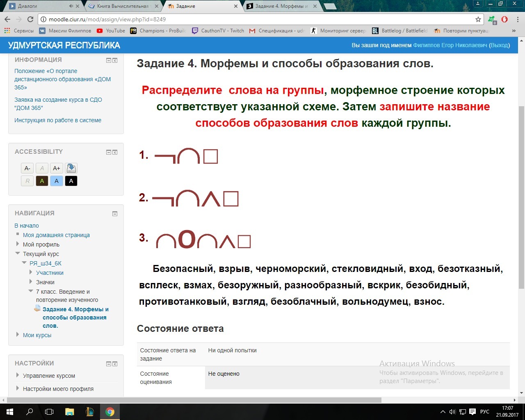Open the volume control in system tray
Image resolution: width=525 pixels, height=420 pixels.
(452, 412)
